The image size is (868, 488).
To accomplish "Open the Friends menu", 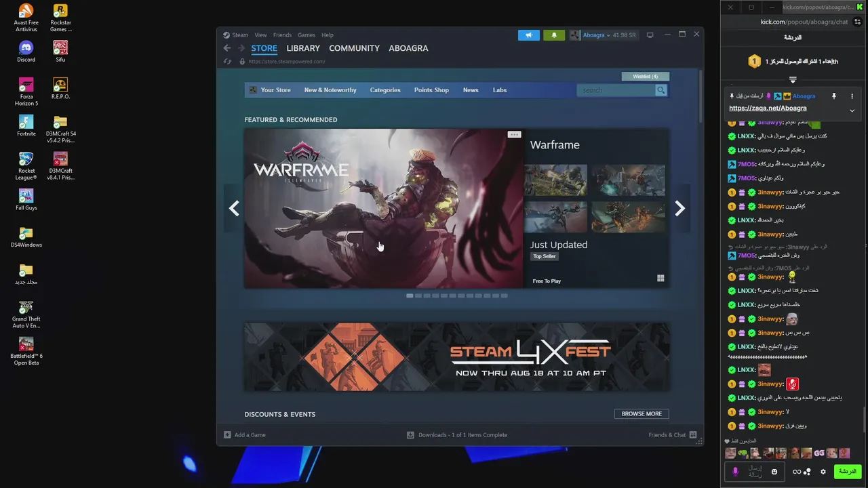I will tap(282, 35).
